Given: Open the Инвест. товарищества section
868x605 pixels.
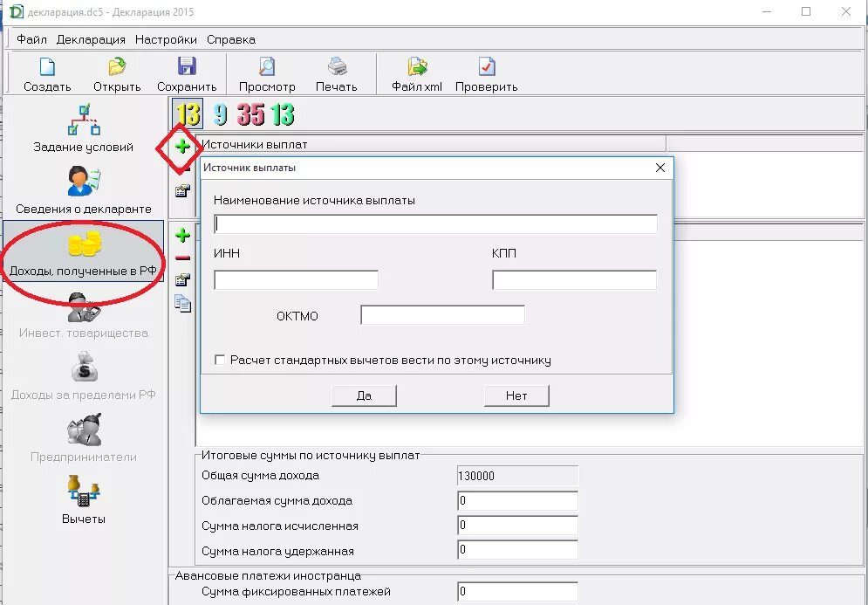Looking at the screenshot, I should pos(84,314).
